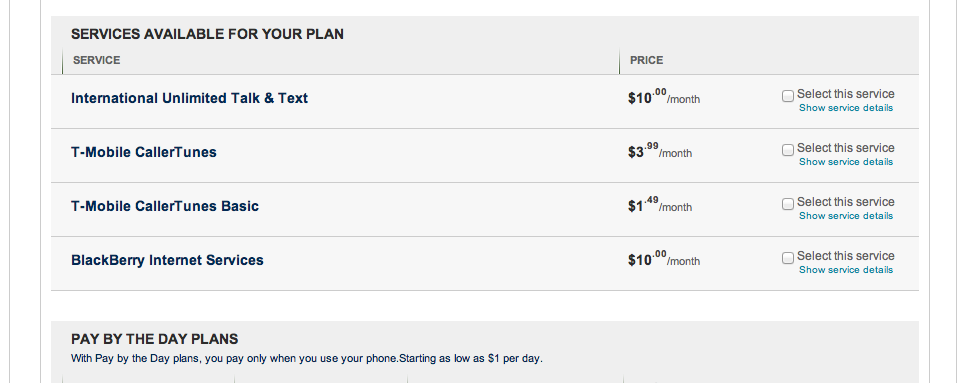Click the T-Mobile CallerTunes Basic title
The width and height of the screenshot is (957, 383).
(165, 206)
